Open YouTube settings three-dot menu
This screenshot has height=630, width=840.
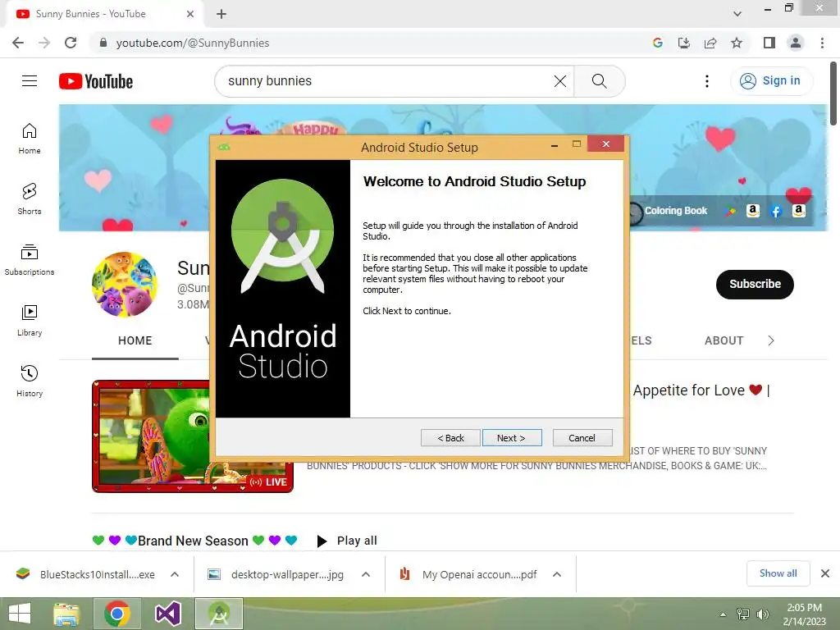tap(707, 81)
